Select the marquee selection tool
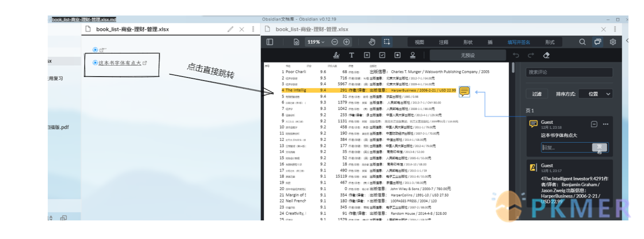Viewport: 644px width, 239px height. click(x=387, y=42)
